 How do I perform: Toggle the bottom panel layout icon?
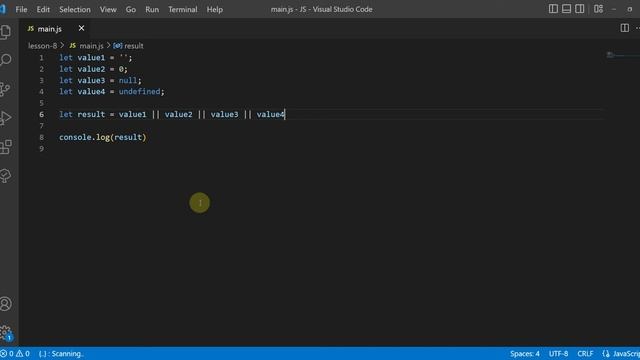point(566,9)
